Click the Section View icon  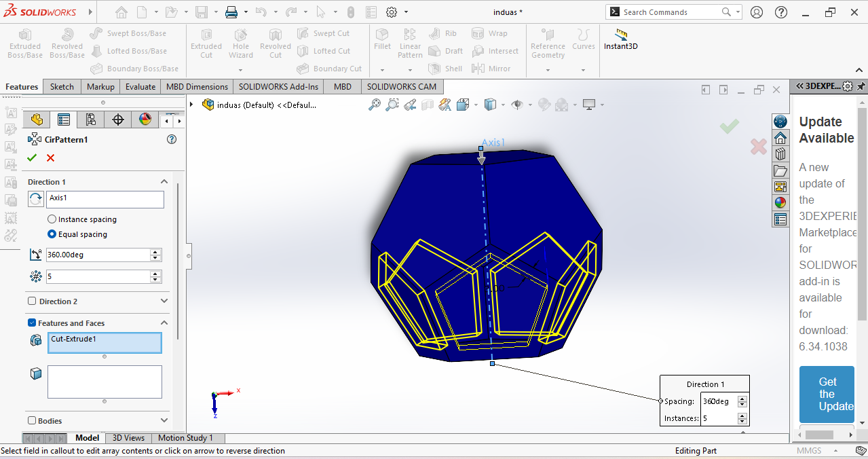point(428,105)
